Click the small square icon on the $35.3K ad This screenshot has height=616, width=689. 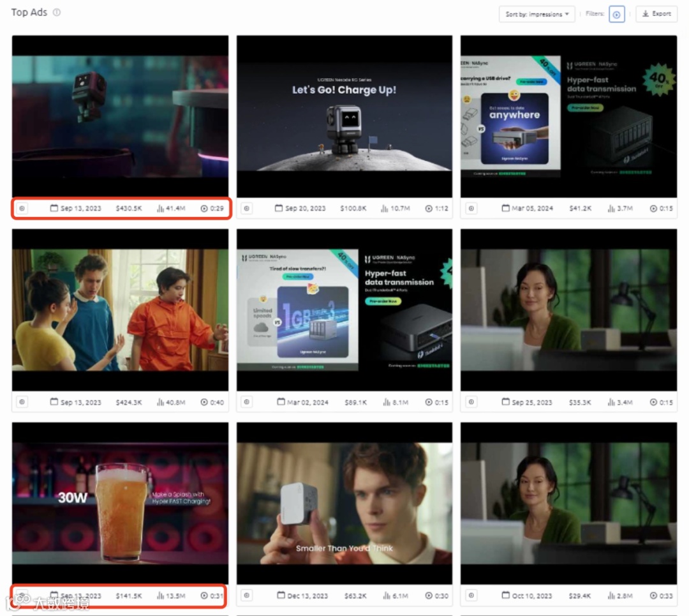point(471,402)
